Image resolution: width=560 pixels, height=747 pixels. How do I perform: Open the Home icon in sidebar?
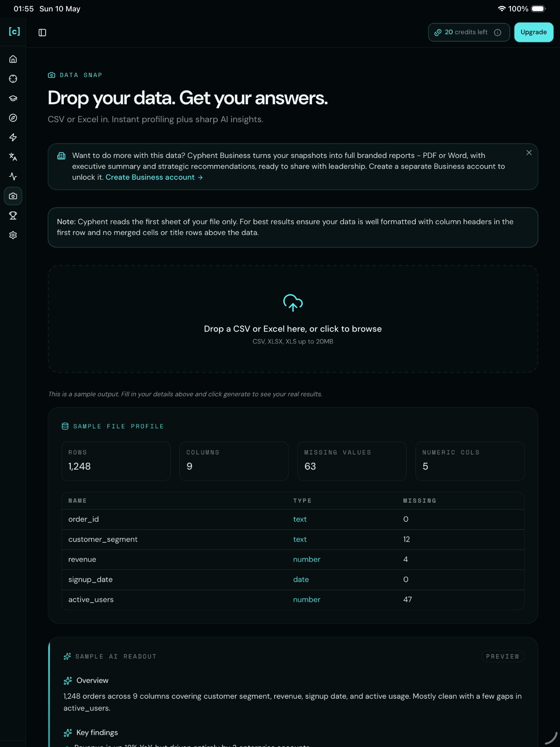(x=13, y=59)
